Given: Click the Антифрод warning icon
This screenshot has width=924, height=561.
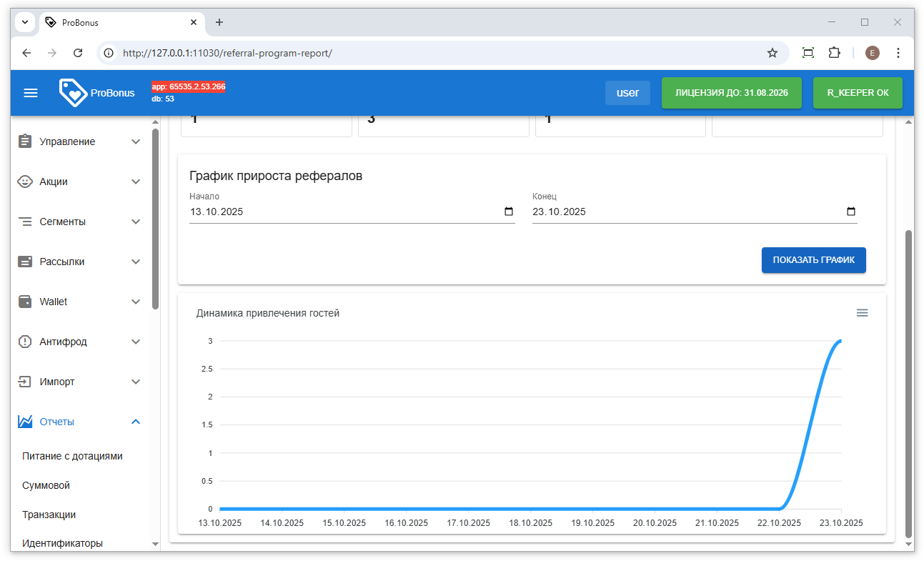Looking at the screenshot, I should (25, 342).
